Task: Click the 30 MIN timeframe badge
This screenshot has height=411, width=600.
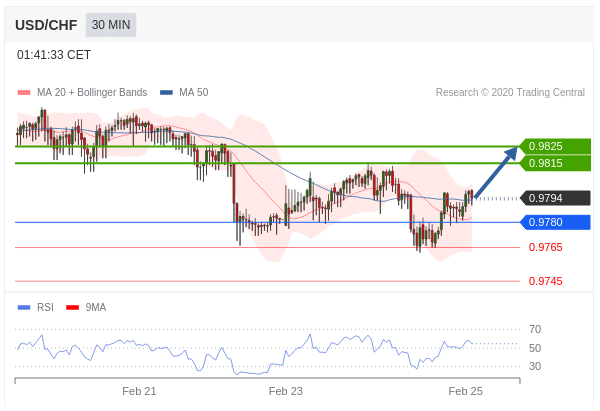Action: pyautogui.click(x=111, y=25)
